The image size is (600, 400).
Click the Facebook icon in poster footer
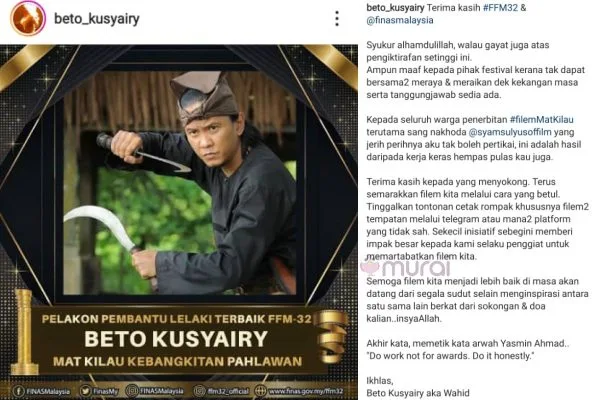coord(18,391)
